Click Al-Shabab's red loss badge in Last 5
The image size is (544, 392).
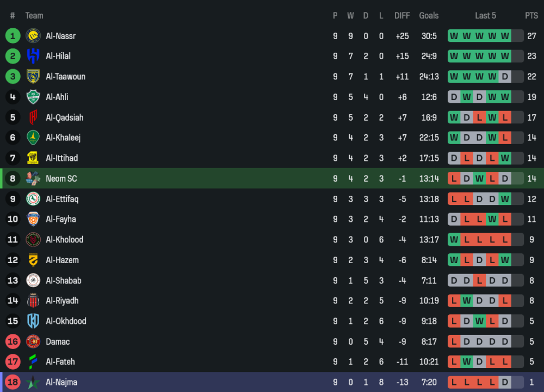click(x=479, y=281)
